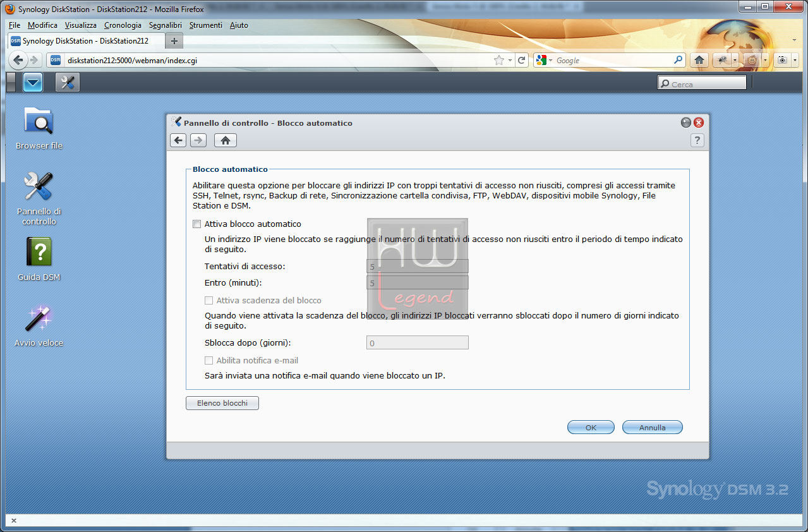
Task: Go forward in the Control Panel window
Action: coord(198,140)
